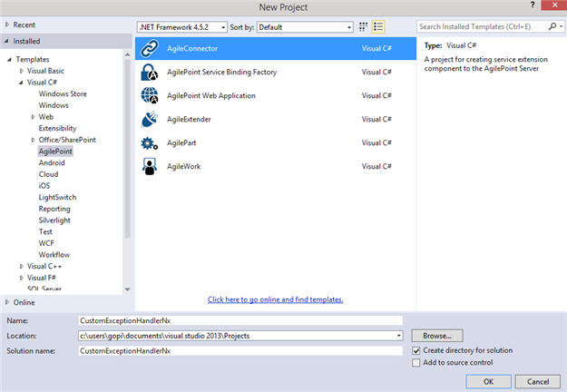Click the template tree scrollbar thumb

127,148
